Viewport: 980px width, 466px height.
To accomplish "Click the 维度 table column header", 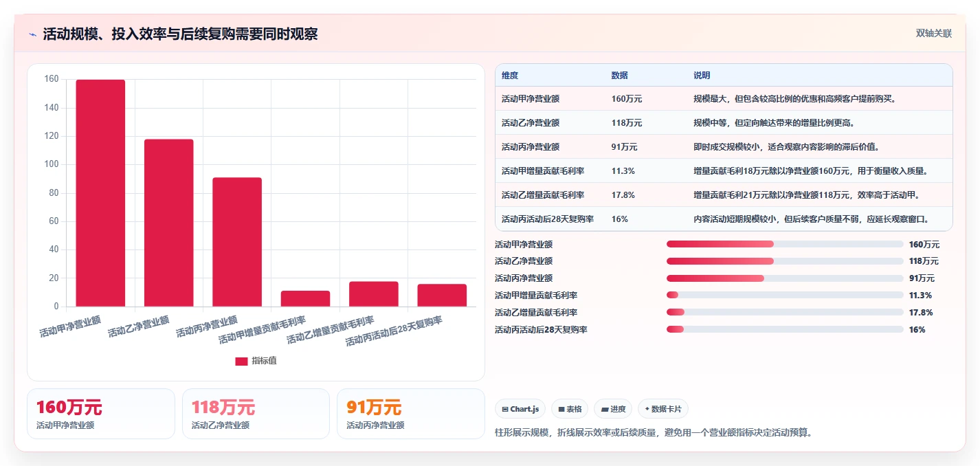I will (510, 76).
